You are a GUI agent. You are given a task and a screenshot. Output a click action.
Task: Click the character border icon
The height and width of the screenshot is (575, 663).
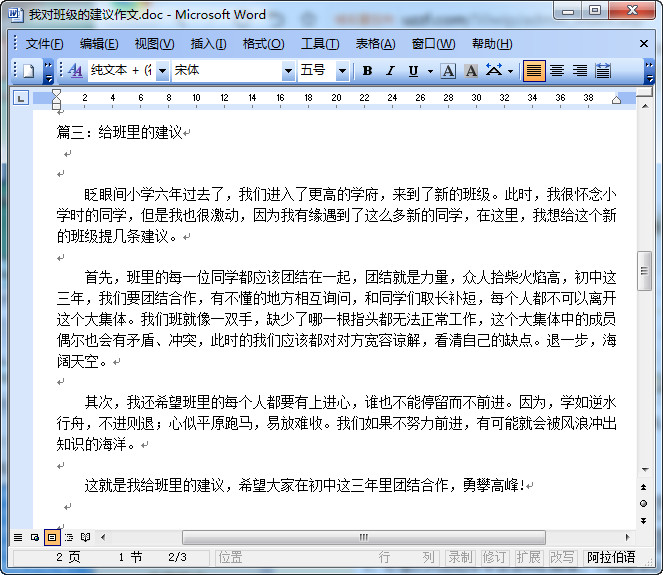pyautogui.click(x=448, y=71)
